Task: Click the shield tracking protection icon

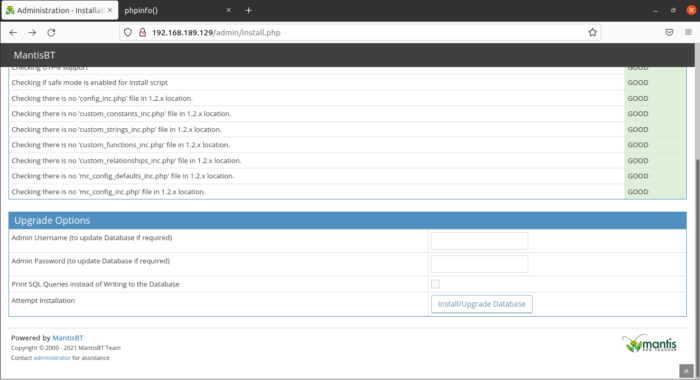Action: 128,33
